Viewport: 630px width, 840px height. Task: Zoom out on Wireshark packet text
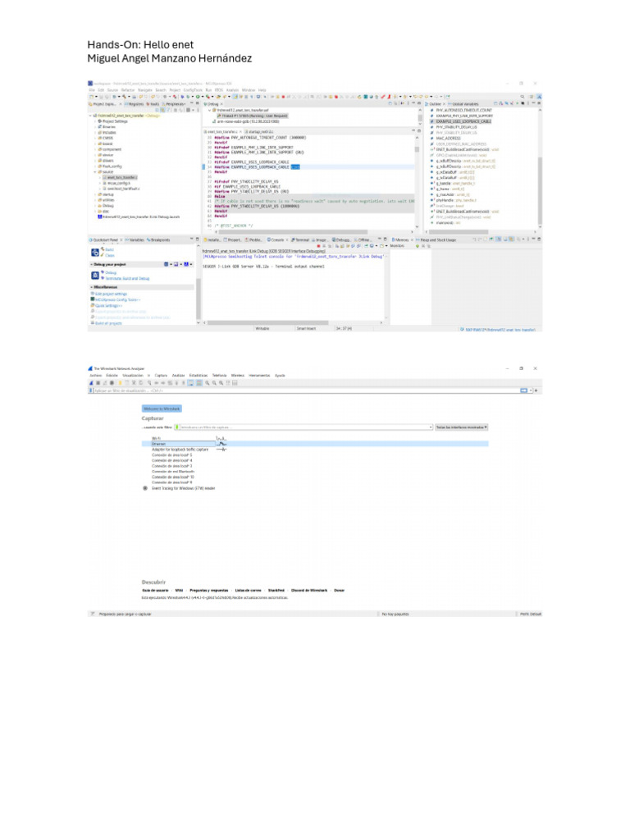(x=214, y=383)
